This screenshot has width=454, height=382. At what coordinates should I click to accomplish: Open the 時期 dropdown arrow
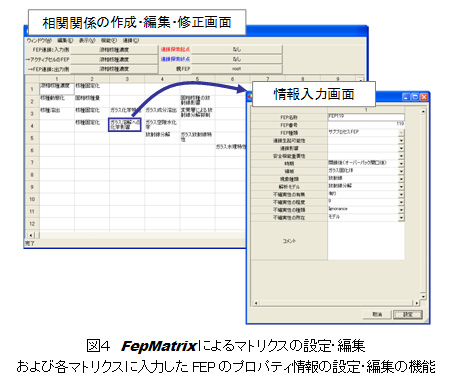click(x=401, y=163)
